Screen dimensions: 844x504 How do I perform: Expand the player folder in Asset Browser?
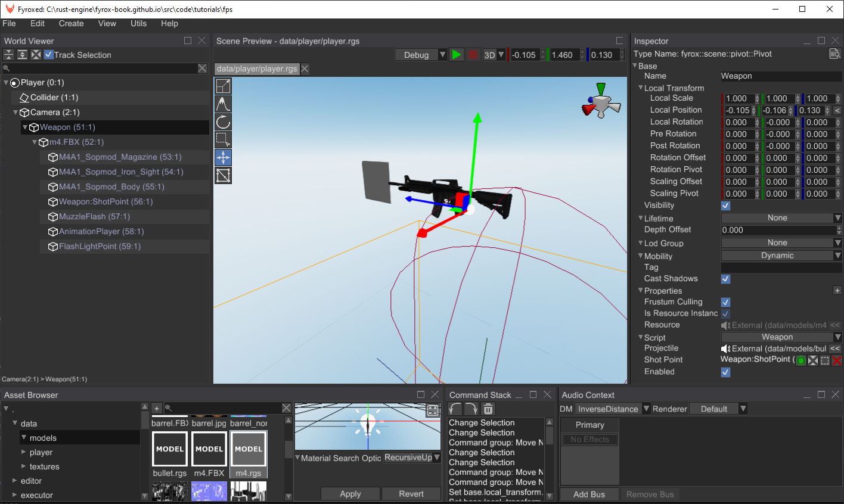point(24,452)
